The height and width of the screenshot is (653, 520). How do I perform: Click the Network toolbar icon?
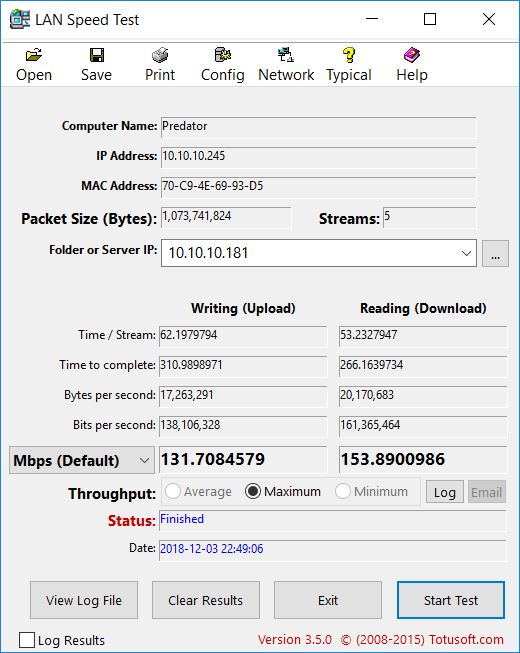click(x=286, y=55)
